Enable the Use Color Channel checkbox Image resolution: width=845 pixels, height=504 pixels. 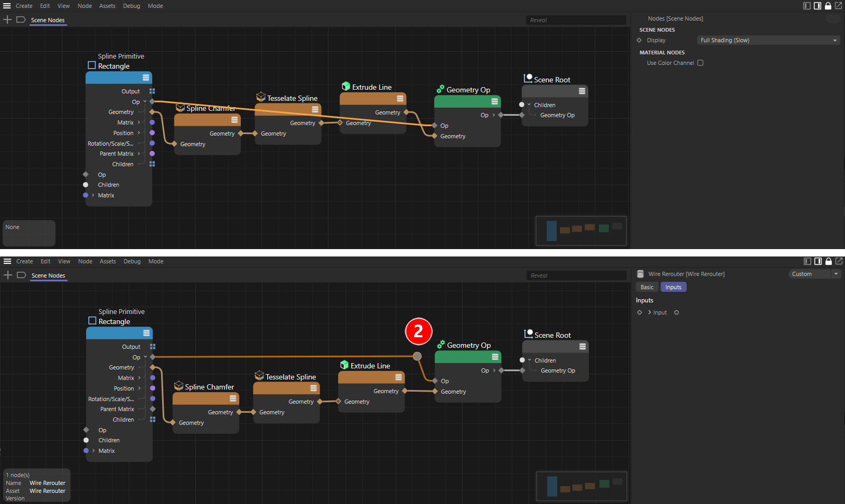click(700, 63)
